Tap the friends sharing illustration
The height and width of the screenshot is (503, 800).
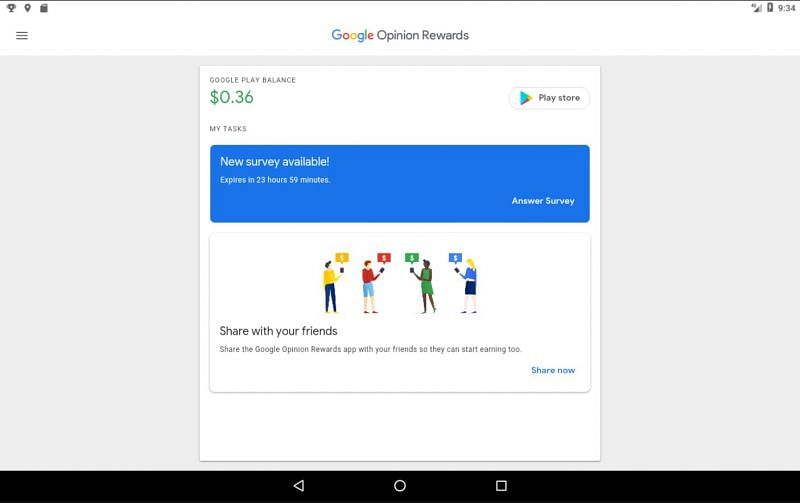click(x=401, y=283)
